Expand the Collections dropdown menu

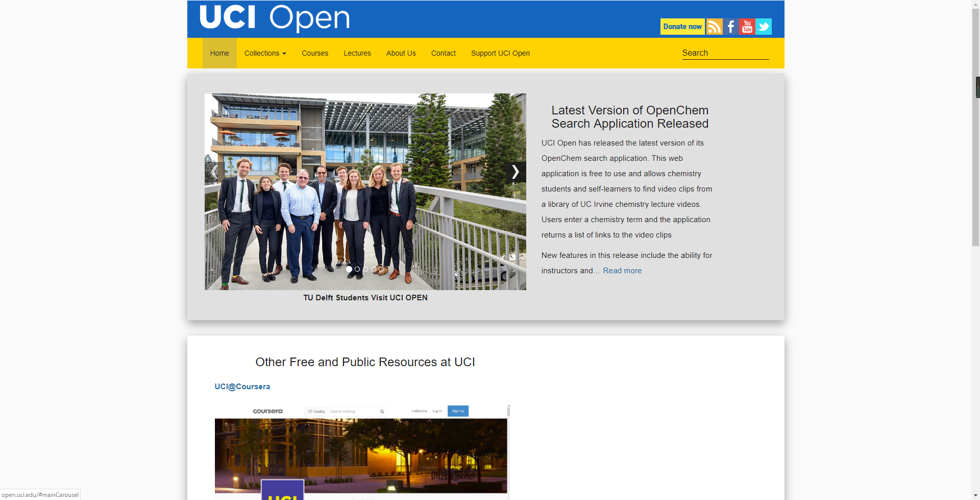coord(265,53)
